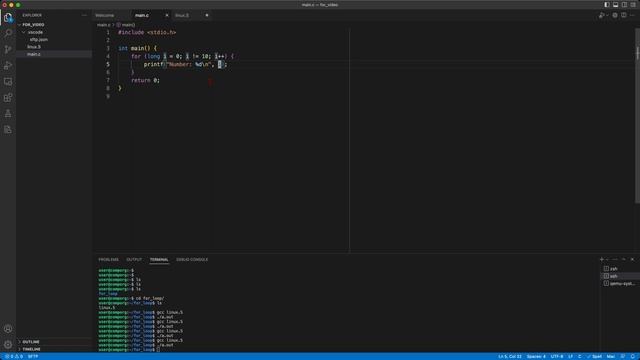This screenshot has height=360, width=640.
Task: Toggle primary sidebar visibility
Action: pyautogui.click(x=607, y=4)
